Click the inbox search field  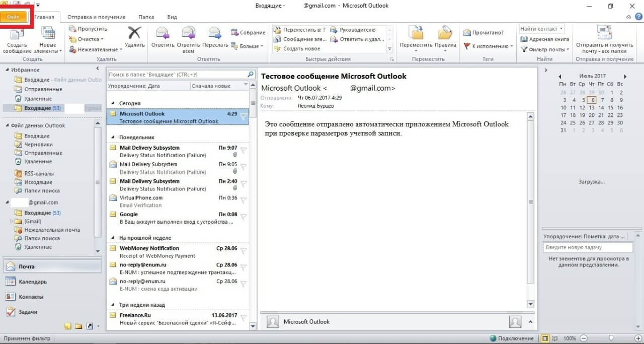[176, 75]
